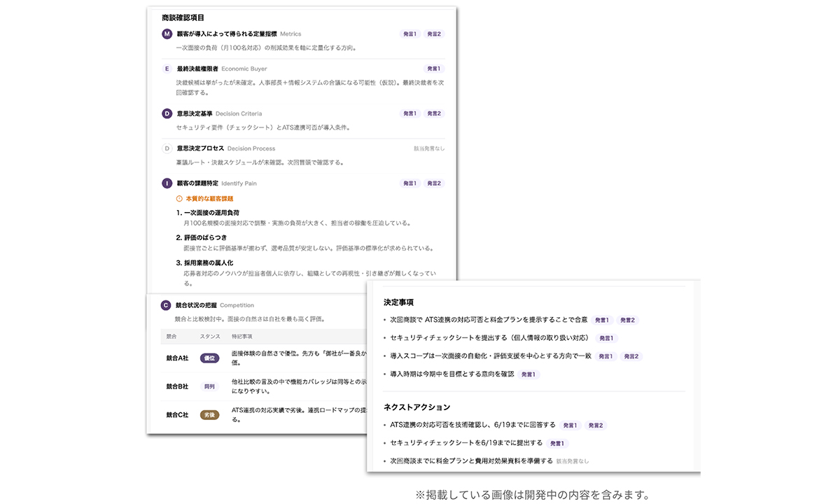840x504 pixels.
Task: Click the orange warning icon beside 本質的な顧客課題
Action: [179, 199]
